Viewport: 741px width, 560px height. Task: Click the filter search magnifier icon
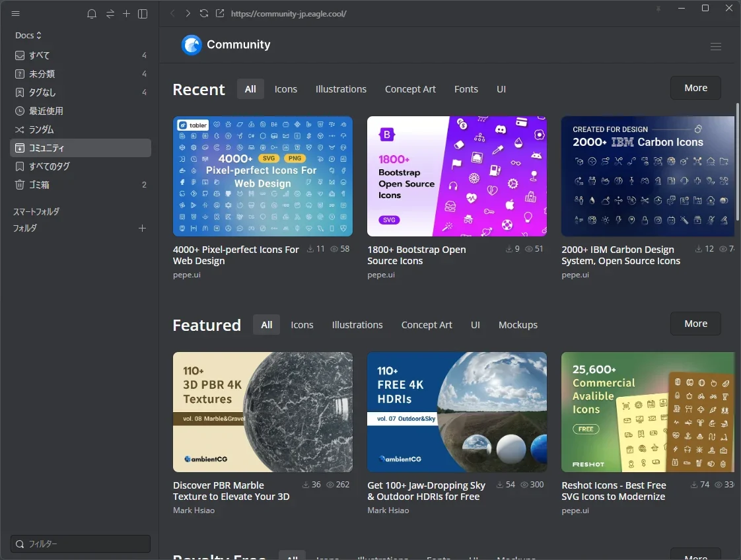point(20,544)
